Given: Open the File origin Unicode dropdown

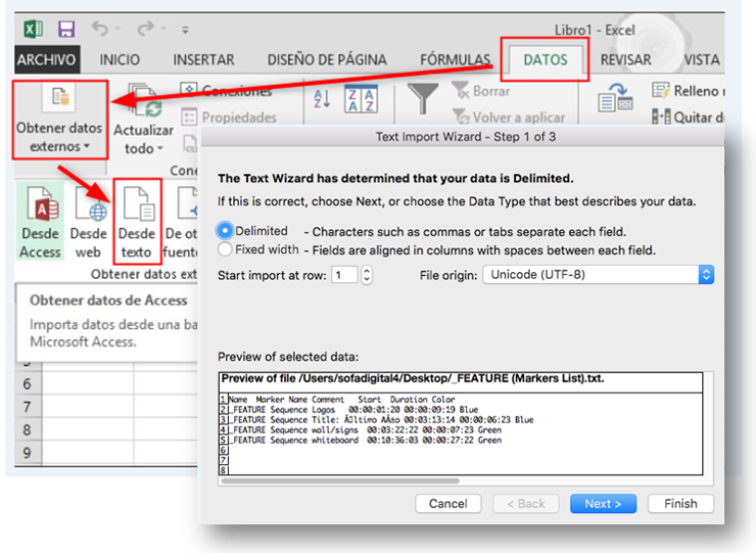Looking at the screenshot, I should pyautogui.click(x=599, y=274).
